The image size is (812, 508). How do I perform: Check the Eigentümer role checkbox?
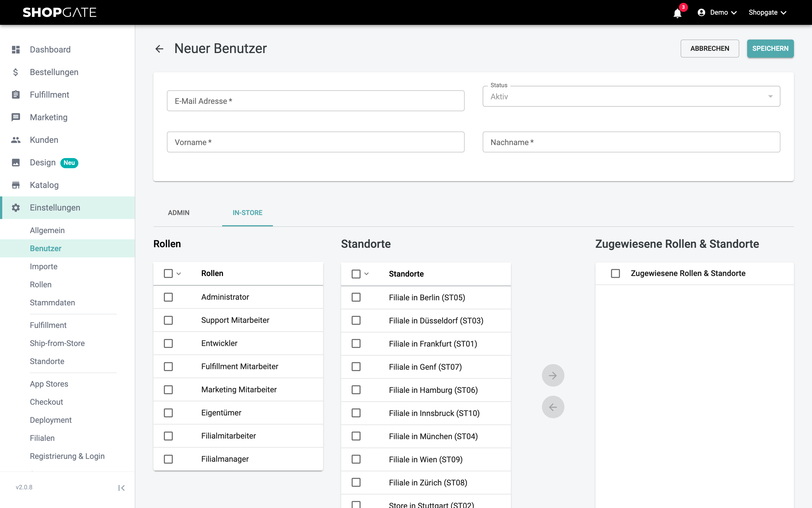(168, 413)
